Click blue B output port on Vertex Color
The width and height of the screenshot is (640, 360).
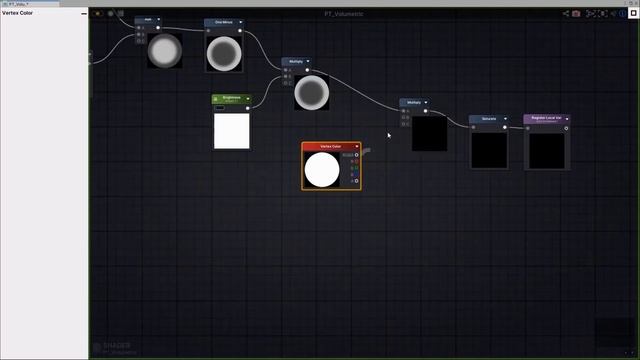tap(356, 175)
